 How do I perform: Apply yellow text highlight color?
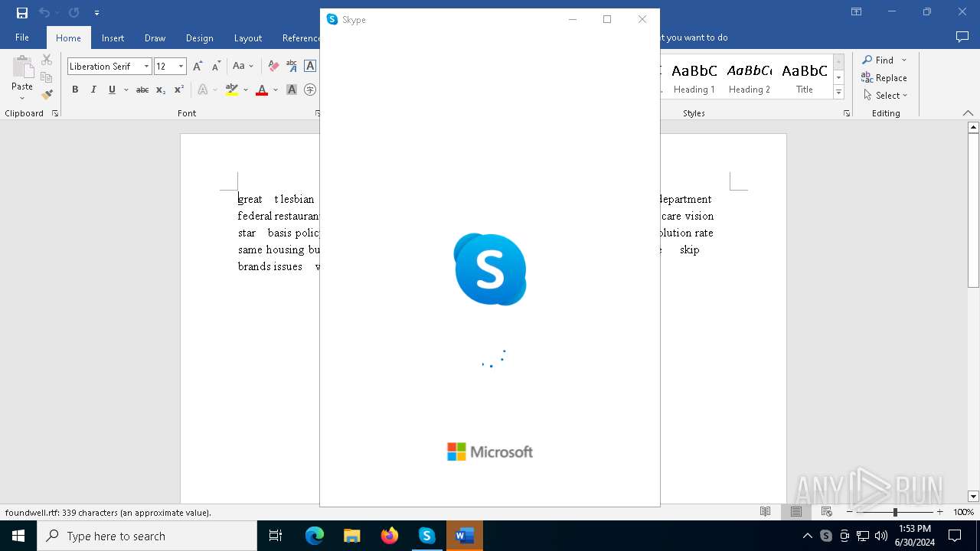point(232,90)
